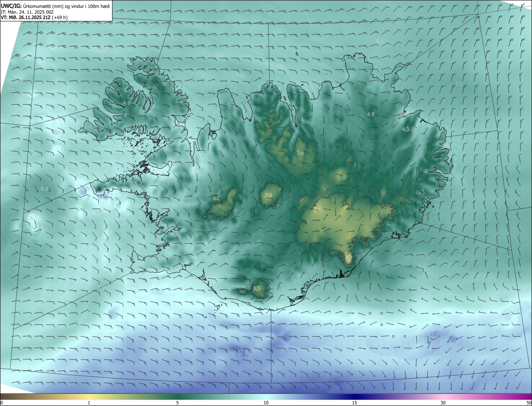Click the 4.6 value over the Westfjords
The height and width of the screenshot is (406, 532).
coord(127,103)
